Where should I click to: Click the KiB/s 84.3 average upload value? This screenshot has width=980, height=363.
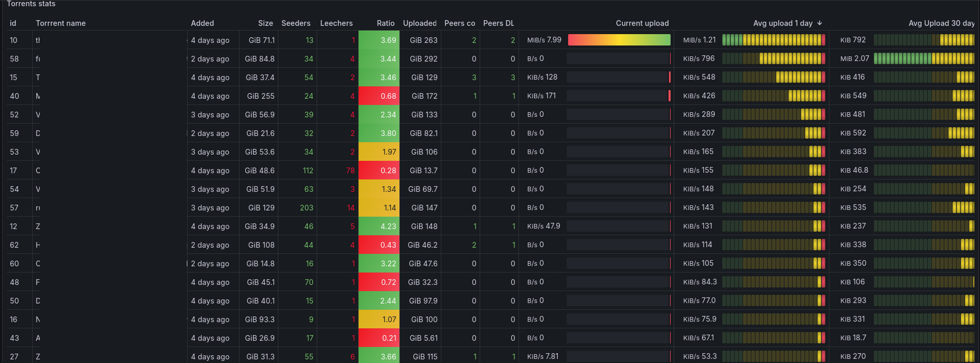point(700,282)
